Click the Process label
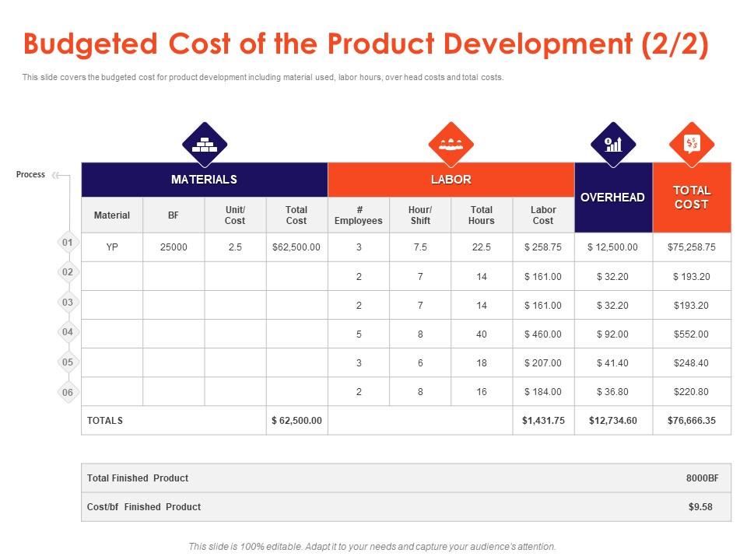The width and height of the screenshot is (747, 560). (x=30, y=174)
